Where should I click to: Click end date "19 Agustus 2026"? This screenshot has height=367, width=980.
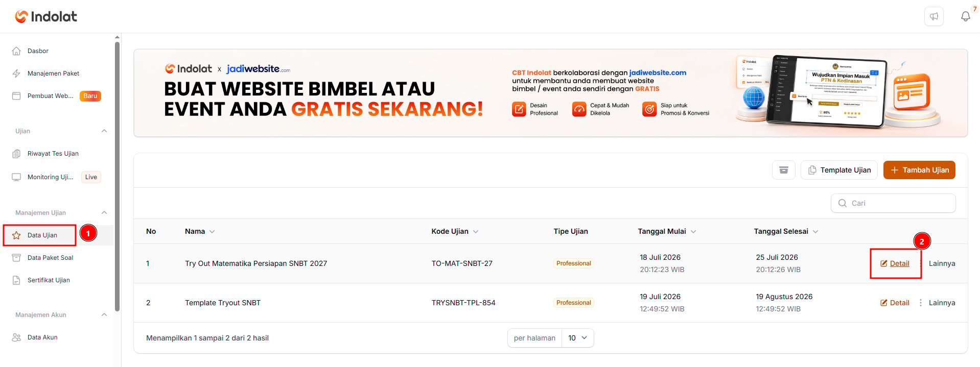pyautogui.click(x=784, y=297)
